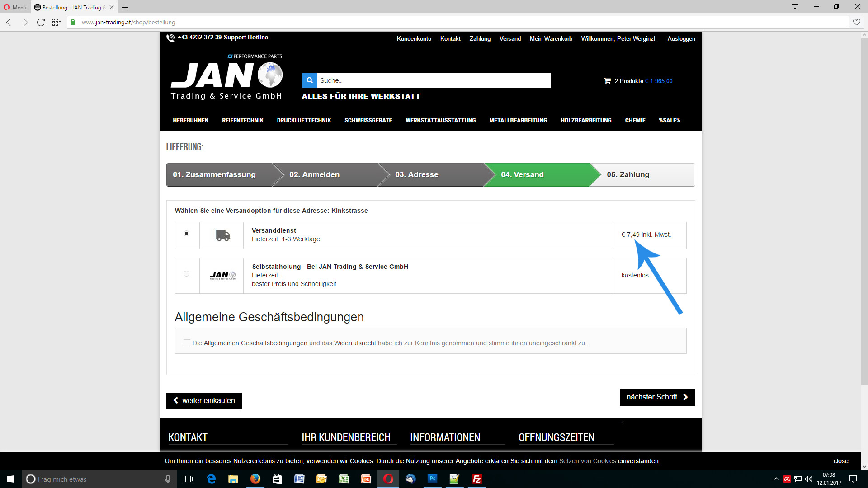Accept the Allgemeinen Geschäftsbedingungen checkbox

coord(187,343)
